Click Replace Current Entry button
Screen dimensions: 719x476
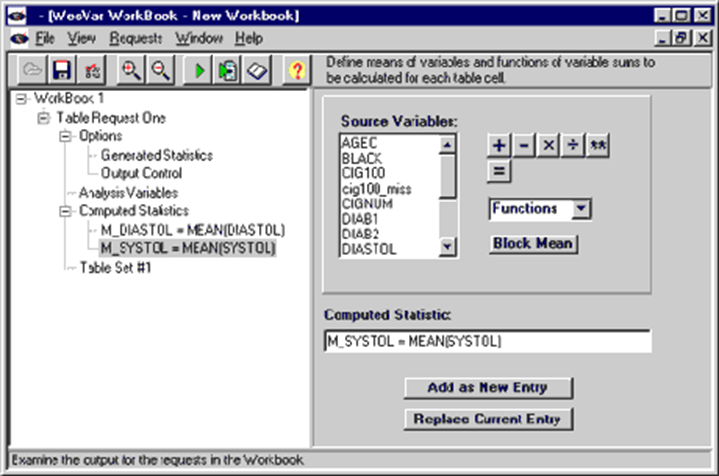pos(488,419)
